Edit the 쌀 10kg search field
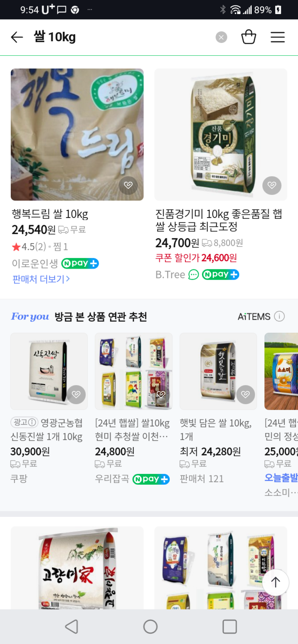The height and width of the screenshot is (644, 298). (x=121, y=37)
